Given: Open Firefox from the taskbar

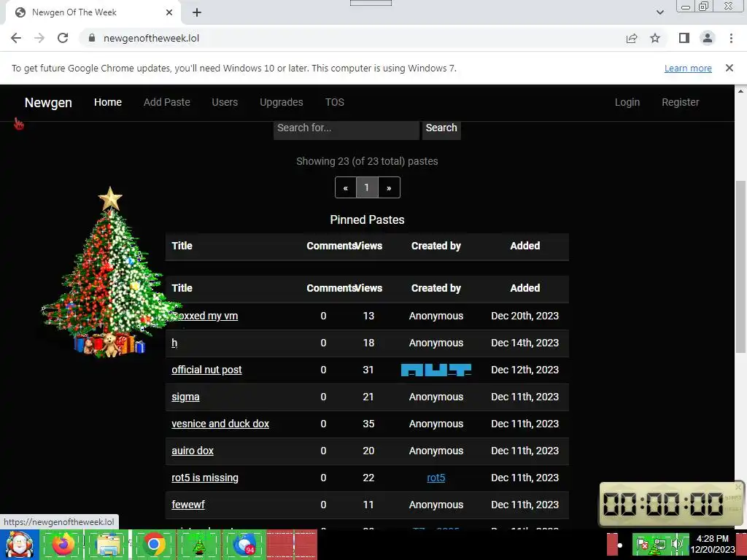Looking at the screenshot, I should (x=63, y=544).
